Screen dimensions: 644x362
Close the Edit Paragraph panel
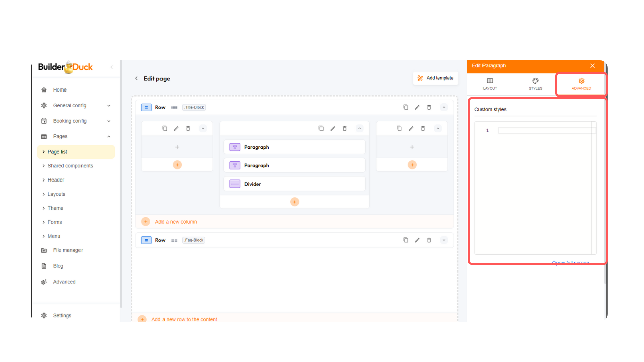click(x=592, y=66)
